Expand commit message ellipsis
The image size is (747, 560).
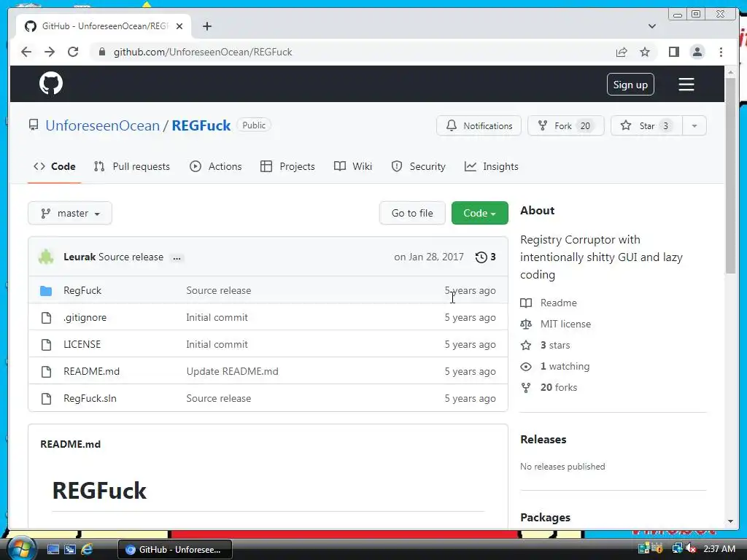[177, 257]
